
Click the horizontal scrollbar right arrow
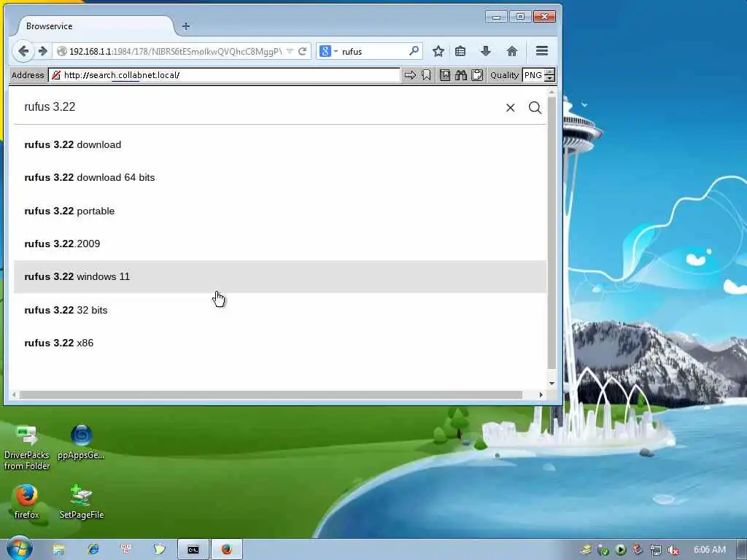click(x=541, y=394)
